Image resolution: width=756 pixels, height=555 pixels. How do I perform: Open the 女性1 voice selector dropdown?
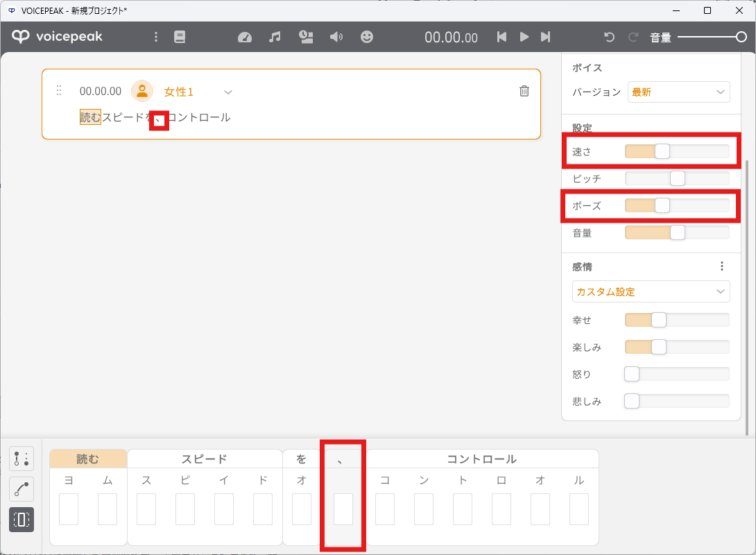coord(227,91)
